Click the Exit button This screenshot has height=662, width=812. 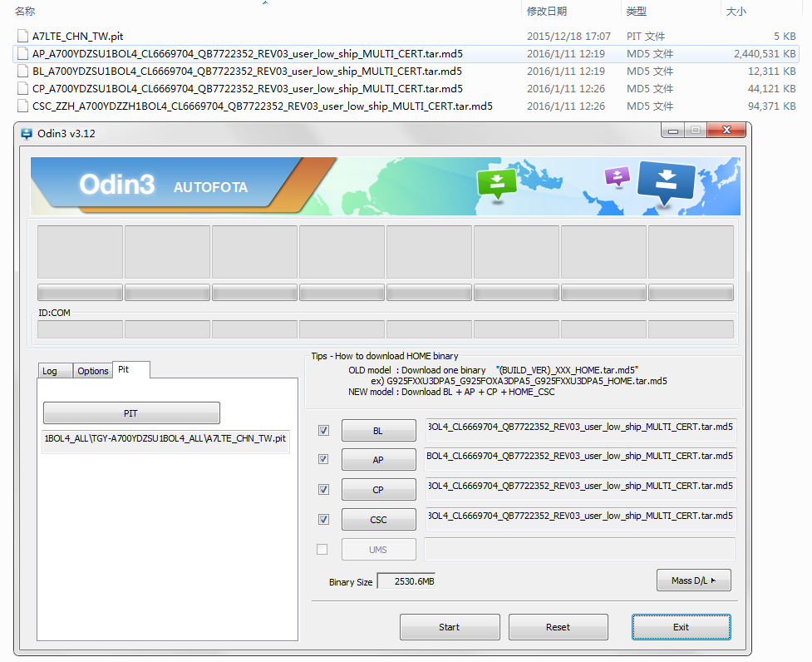pyautogui.click(x=681, y=627)
